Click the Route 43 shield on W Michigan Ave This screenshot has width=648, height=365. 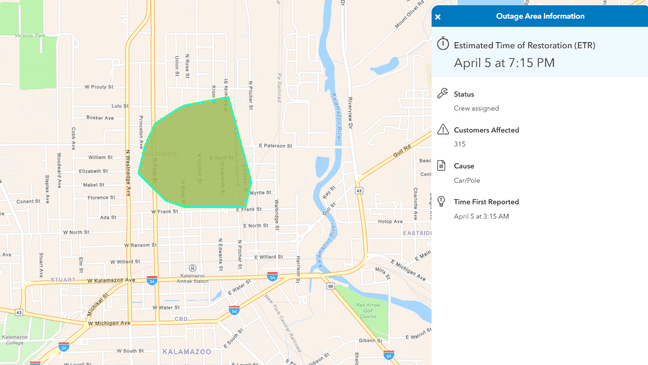click(x=19, y=312)
